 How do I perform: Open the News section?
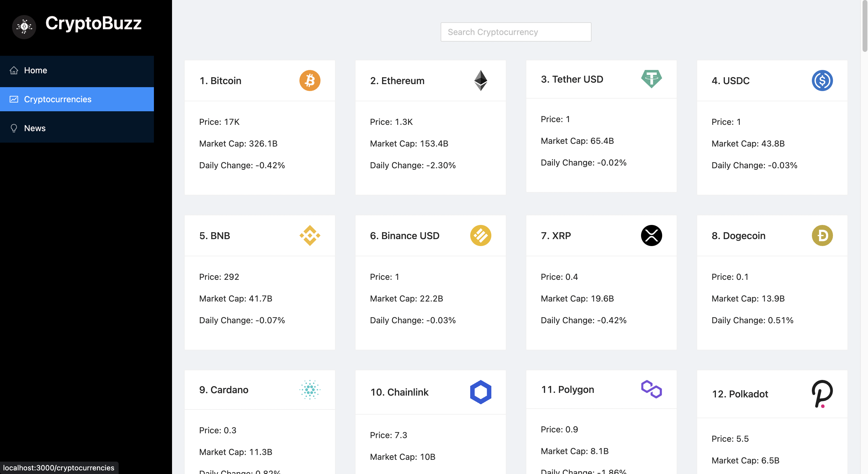(35, 128)
